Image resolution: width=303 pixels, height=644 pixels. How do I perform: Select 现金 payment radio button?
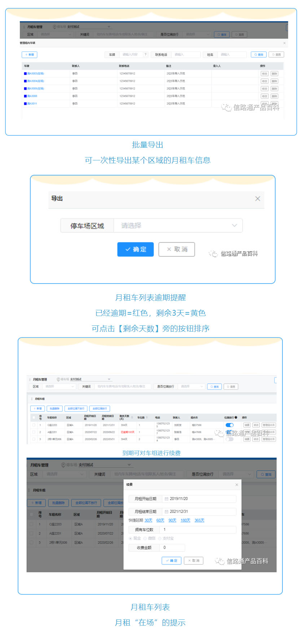[x=131, y=539]
